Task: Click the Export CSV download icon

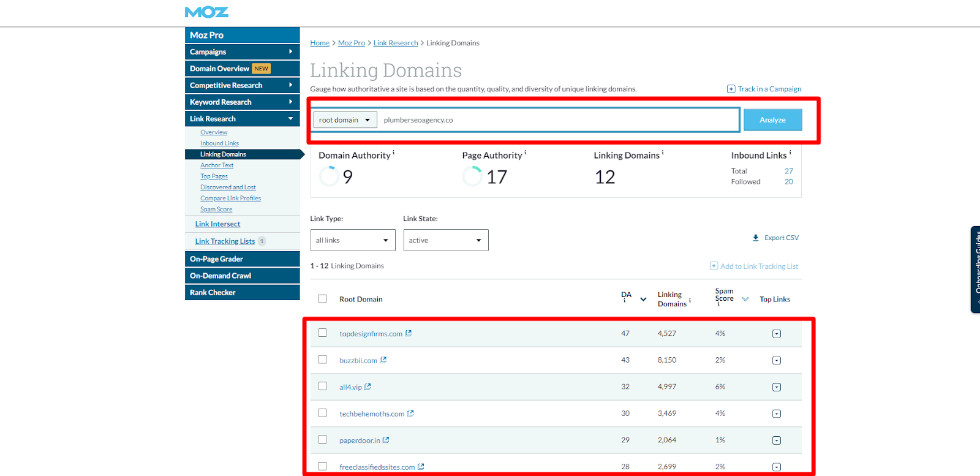Action: click(756, 238)
